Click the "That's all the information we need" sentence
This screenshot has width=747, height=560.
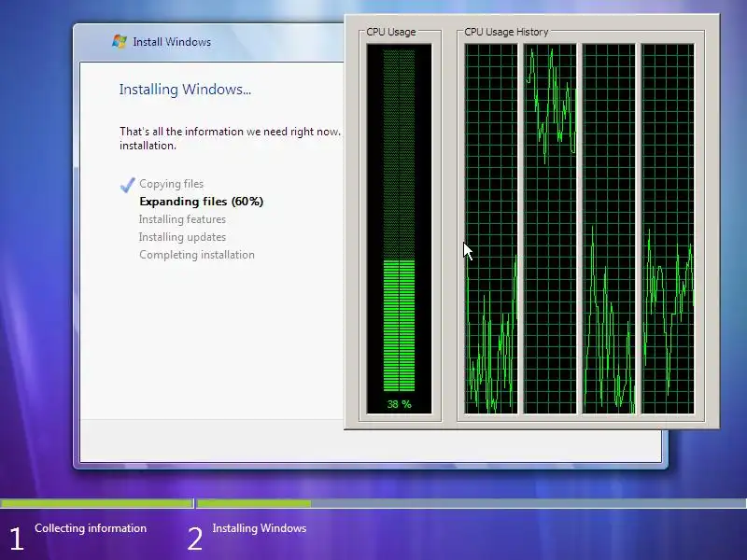(230, 138)
